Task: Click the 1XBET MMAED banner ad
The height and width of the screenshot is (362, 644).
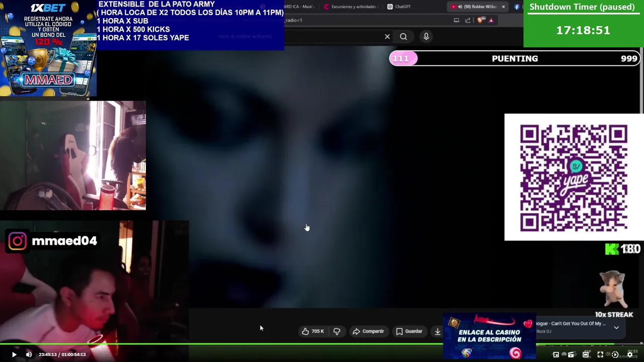Action: 48,48
